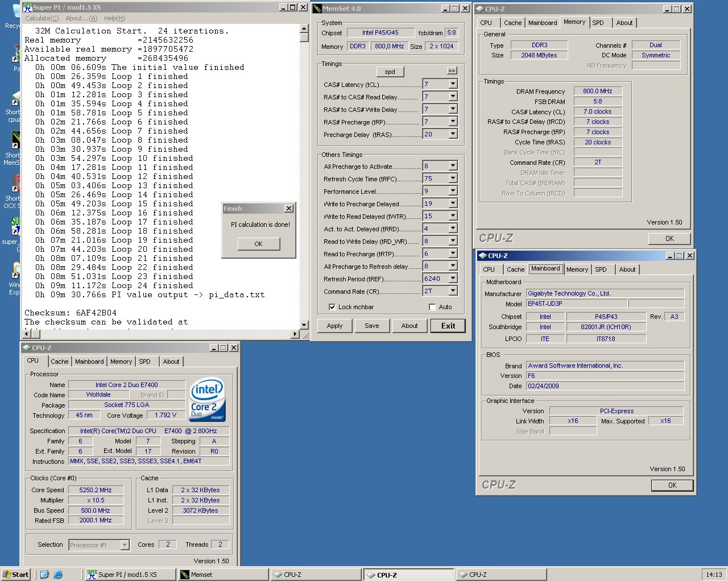Toggle Lock mchbar checkbox
728x582 pixels.
(x=332, y=307)
